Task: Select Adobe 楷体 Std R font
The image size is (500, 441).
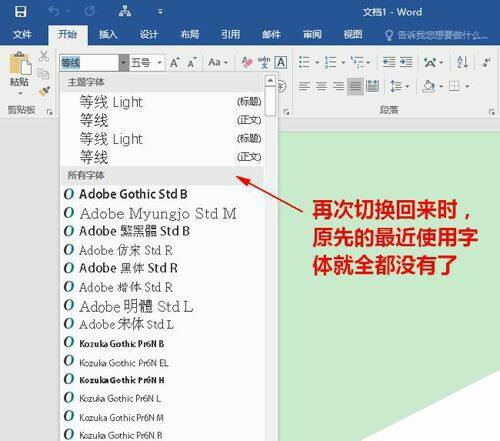Action: pyautogui.click(x=163, y=287)
